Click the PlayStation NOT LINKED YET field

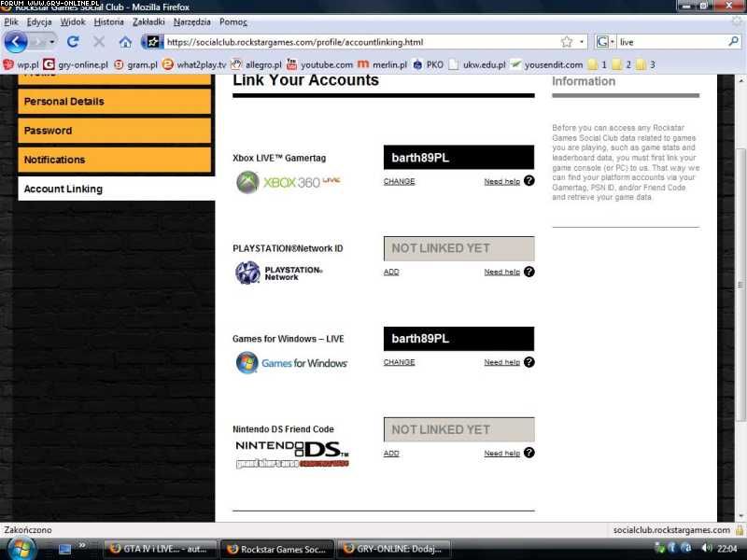458,248
